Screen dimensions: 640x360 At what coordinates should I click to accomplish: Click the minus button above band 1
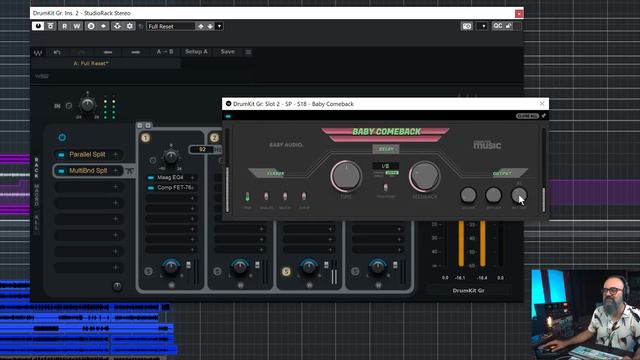point(140,125)
